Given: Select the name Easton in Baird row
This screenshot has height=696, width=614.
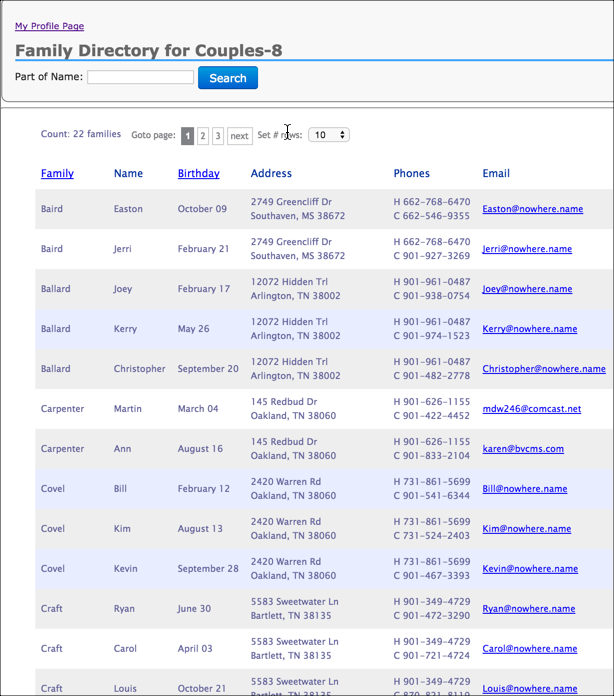Looking at the screenshot, I should click(128, 209).
